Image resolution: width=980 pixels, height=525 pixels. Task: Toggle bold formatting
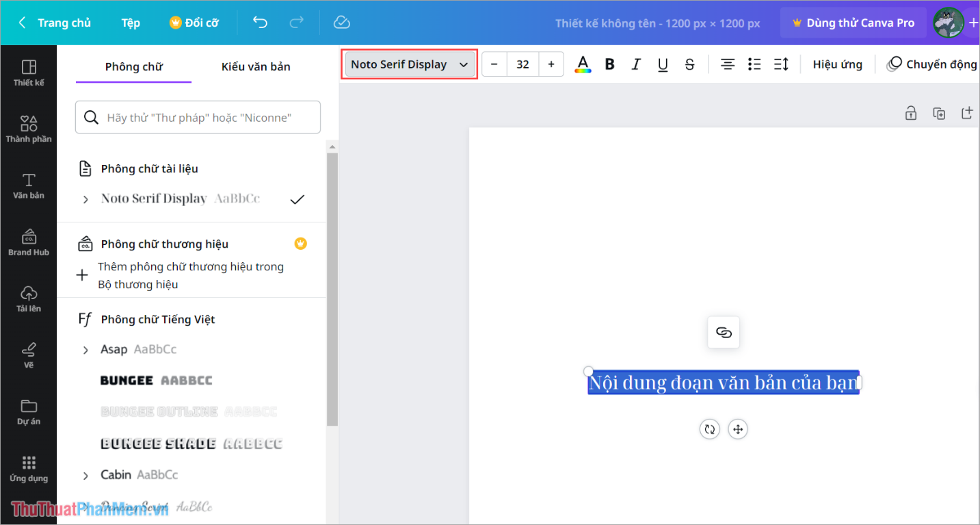[610, 64]
